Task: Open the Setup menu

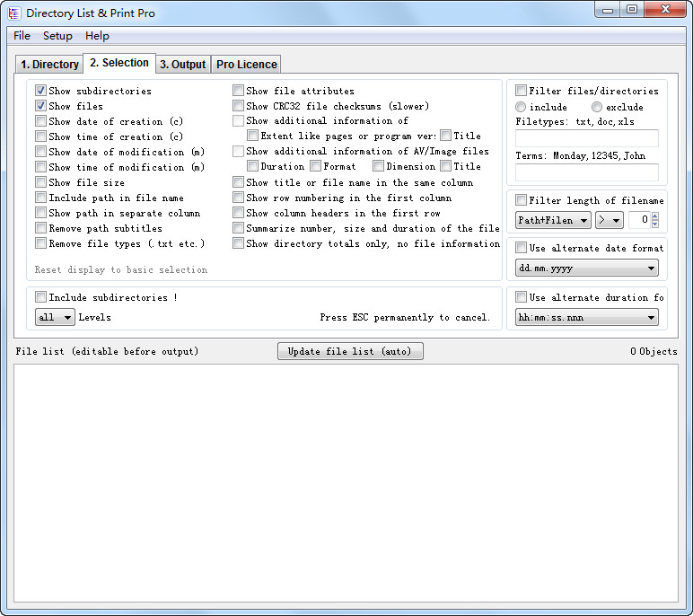Action: (x=57, y=36)
